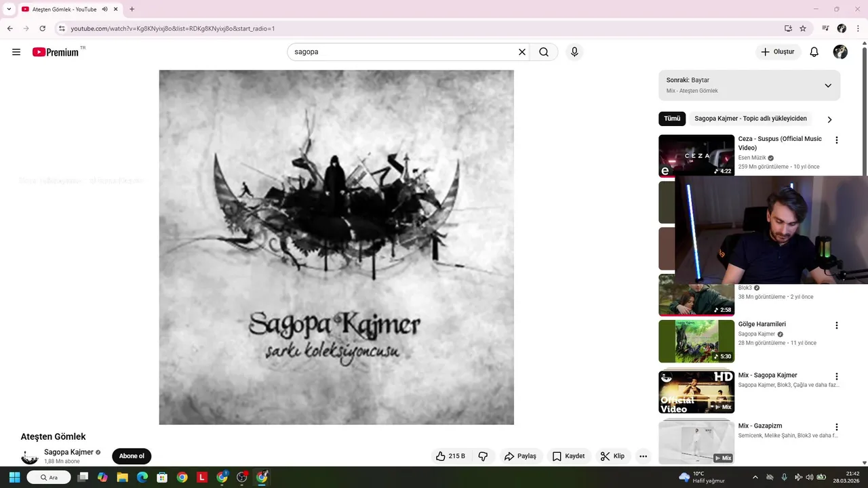The image size is (868, 488).
Task: Open the tab search dropdown arrow
Action: tap(8, 9)
